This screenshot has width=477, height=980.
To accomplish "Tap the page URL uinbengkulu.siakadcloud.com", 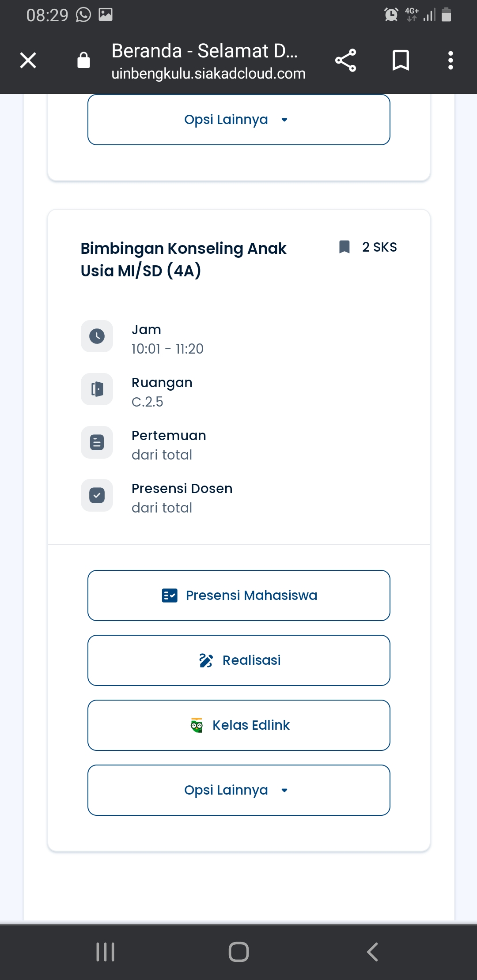I will [x=208, y=74].
